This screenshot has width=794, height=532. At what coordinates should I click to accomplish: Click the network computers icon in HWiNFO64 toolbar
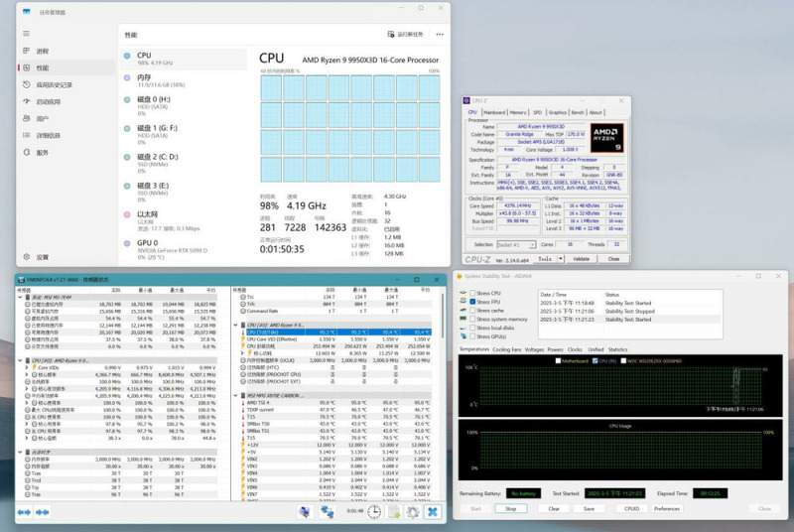328,512
